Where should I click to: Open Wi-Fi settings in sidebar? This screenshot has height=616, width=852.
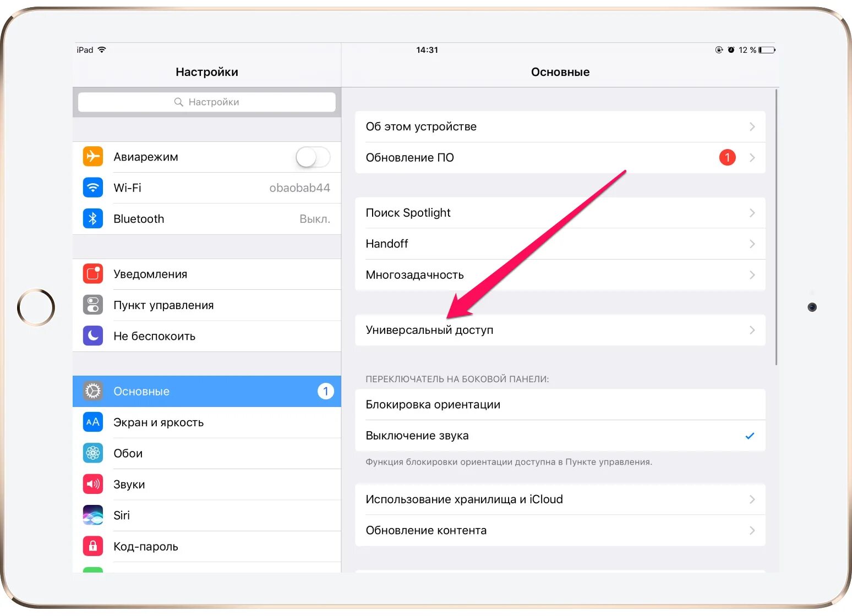click(x=207, y=188)
